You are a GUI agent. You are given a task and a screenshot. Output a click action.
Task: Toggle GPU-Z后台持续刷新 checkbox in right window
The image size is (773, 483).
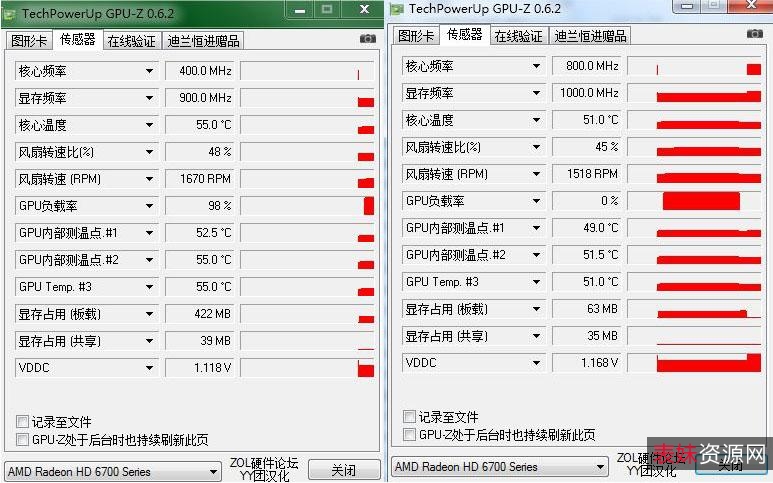(409, 435)
